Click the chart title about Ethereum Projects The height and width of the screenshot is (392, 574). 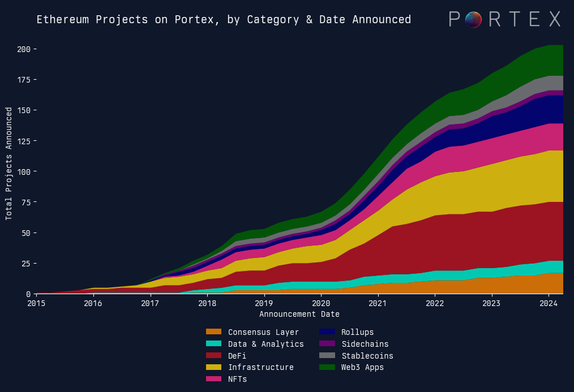coord(224,19)
